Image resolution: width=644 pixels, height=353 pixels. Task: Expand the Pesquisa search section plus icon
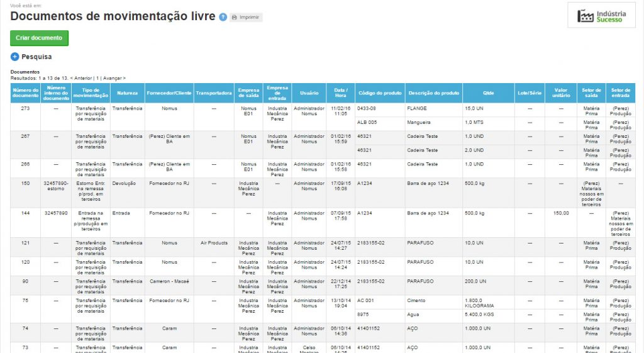[x=15, y=57]
